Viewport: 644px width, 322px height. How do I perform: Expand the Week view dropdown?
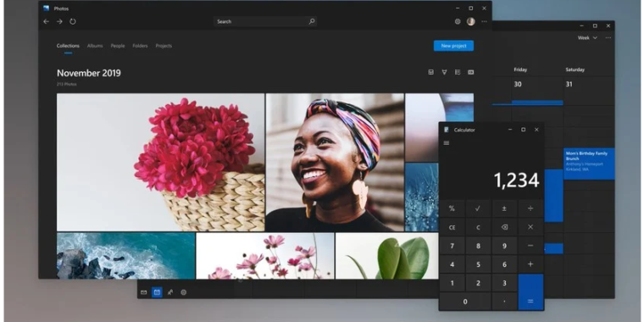click(x=587, y=38)
